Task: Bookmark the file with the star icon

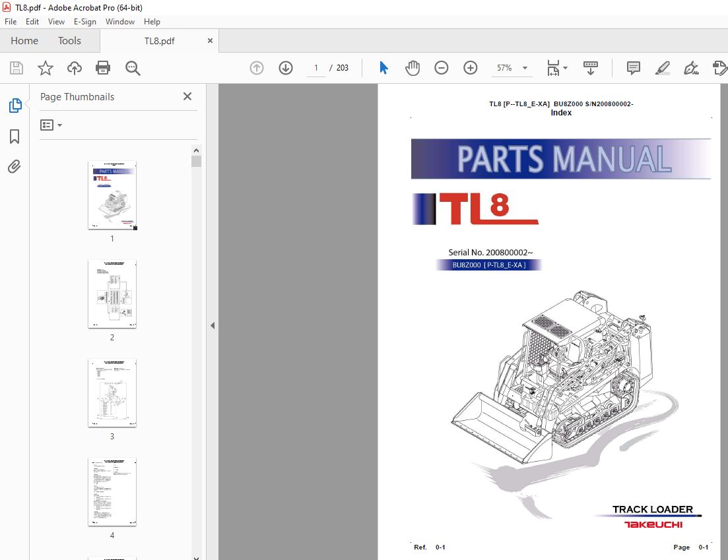Action: pos(45,68)
